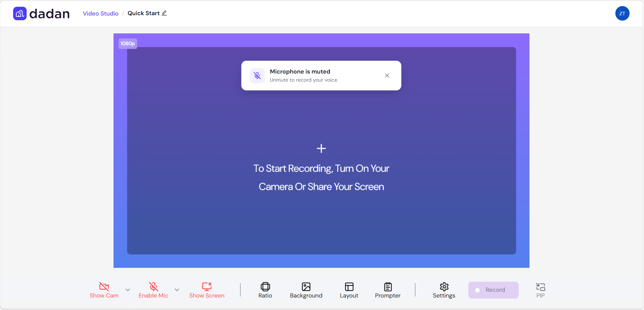Click the mic icon in the muted notification

click(x=257, y=76)
